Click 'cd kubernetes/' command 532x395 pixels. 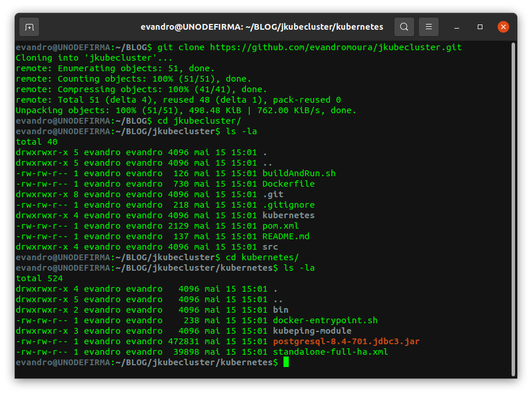262,257
